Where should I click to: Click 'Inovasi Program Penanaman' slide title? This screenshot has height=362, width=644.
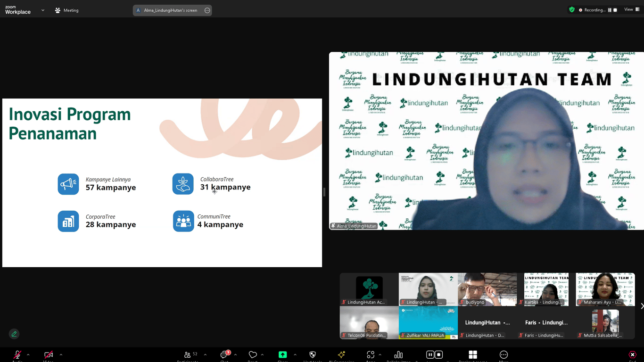point(70,124)
